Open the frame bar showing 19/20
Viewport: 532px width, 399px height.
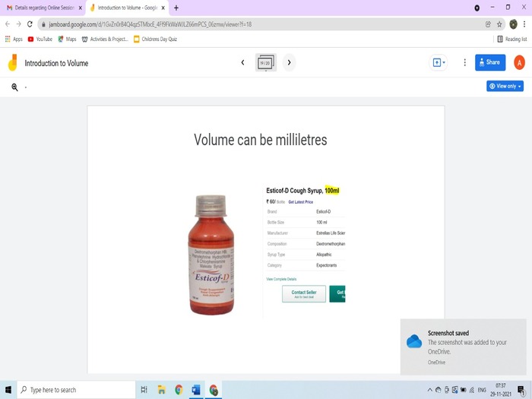pos(266,62)
